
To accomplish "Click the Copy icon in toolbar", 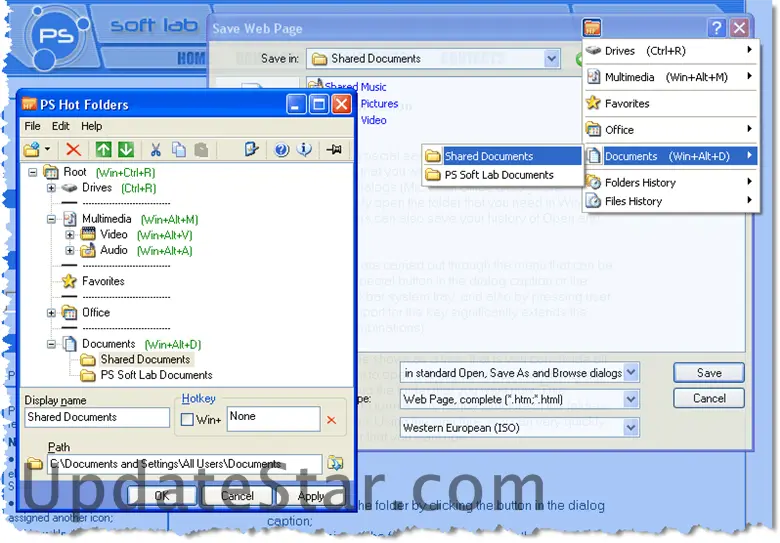I will pos(179,149).
